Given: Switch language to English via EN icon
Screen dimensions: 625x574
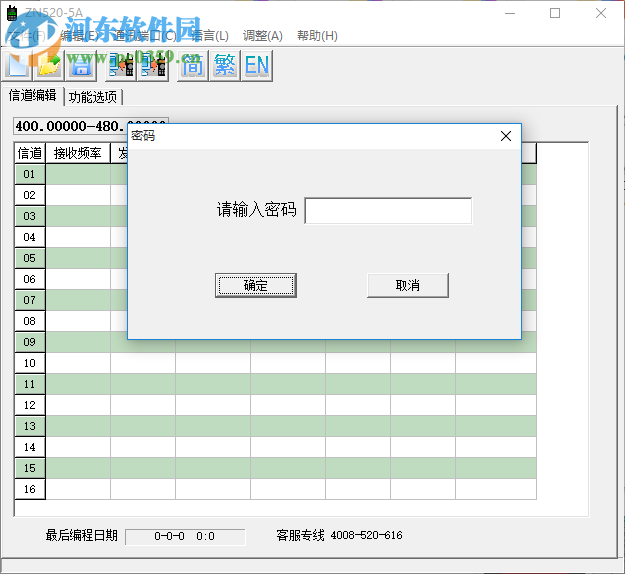Looking at the screenshot, I should pyautogui.click(x=257, y=66).
